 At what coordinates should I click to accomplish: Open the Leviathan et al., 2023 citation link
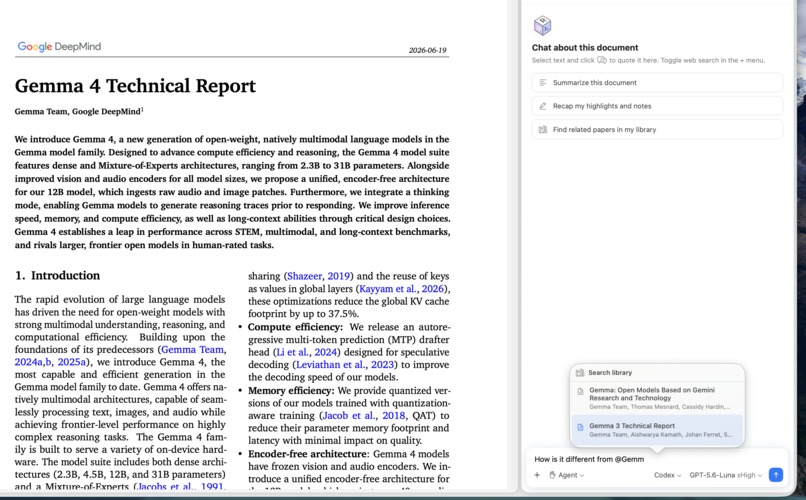tap(345, 364)
